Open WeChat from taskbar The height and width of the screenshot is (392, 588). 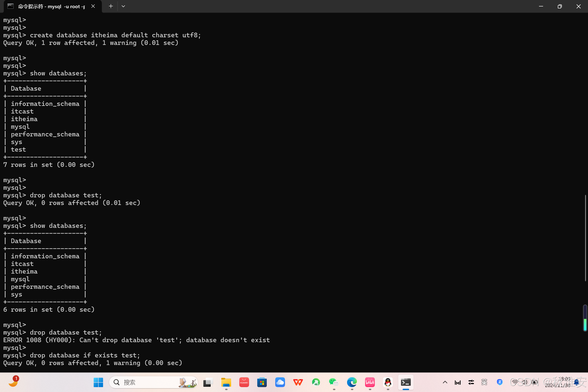coord(334,382)
